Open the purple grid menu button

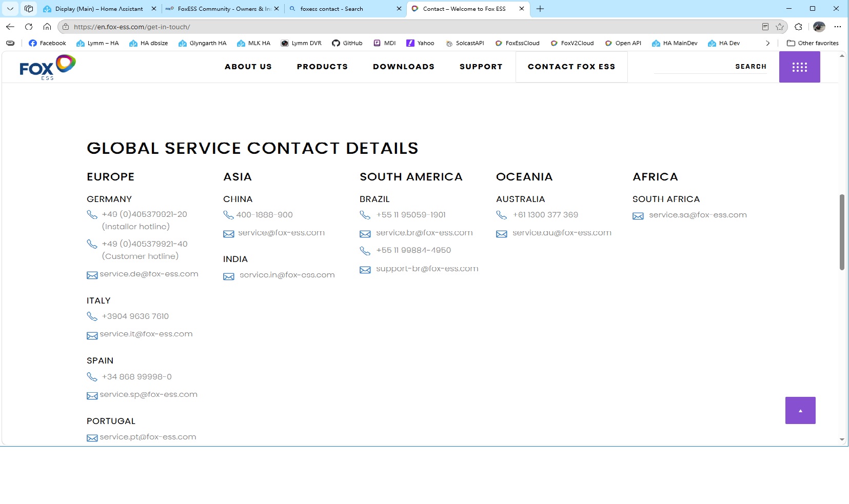[x=799, y=67]
